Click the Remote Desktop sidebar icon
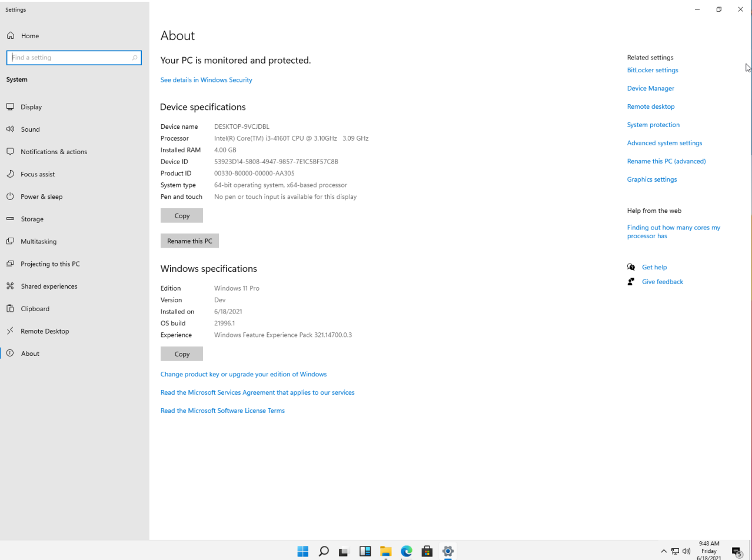 (10, 331)
